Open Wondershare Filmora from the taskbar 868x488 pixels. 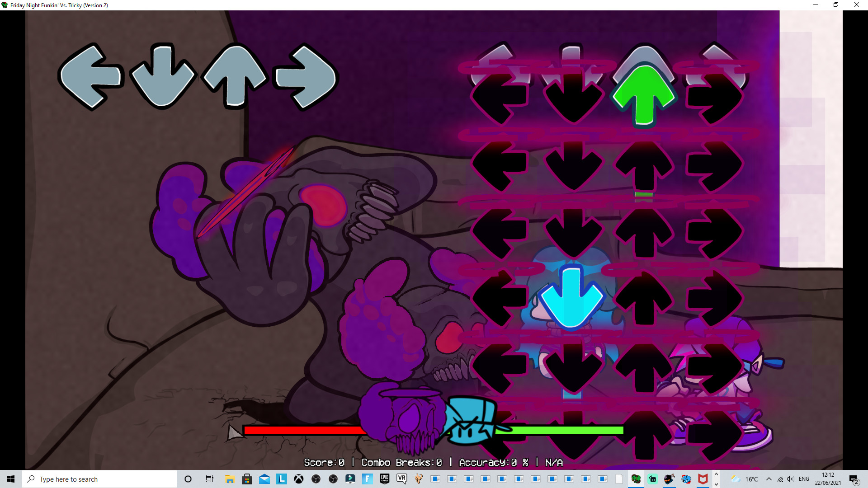[x=350, y=479]
